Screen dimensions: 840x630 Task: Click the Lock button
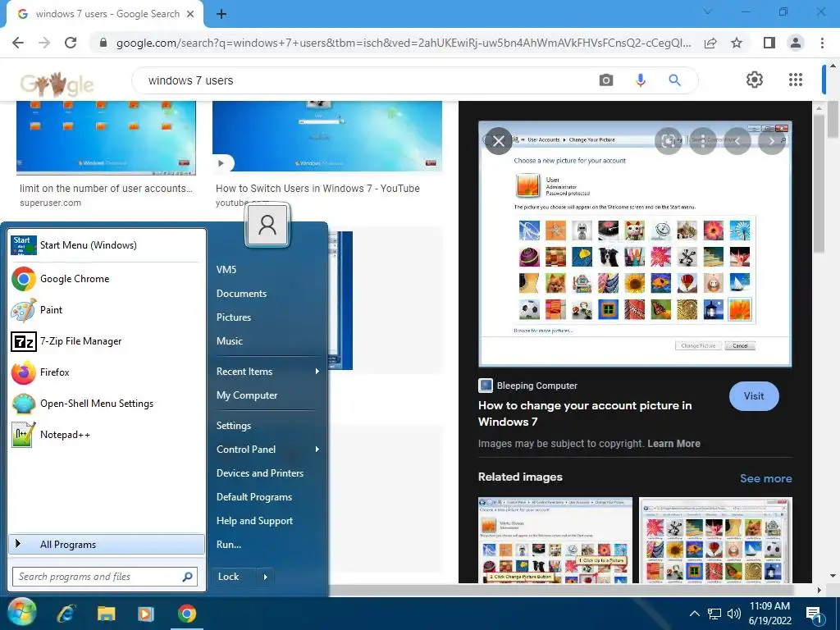tap(235, 577)
